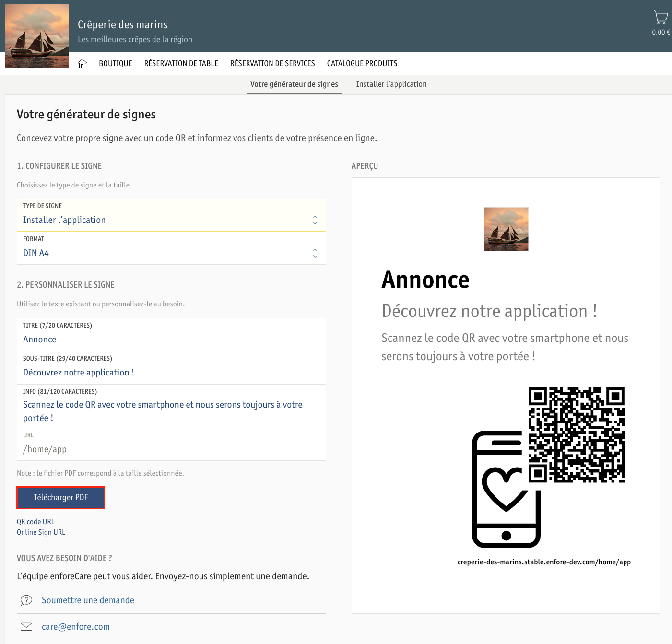Image resolution: width=672 pixels, height=644 pixels.
Task: Click the ship image in the preview
Action: coord(506,229)
